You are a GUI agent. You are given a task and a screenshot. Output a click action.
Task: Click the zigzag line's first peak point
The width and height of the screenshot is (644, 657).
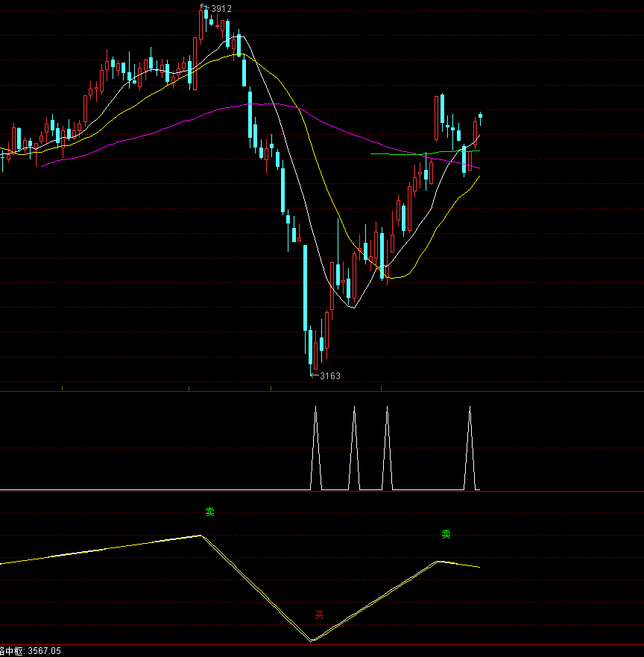point(201,535)
